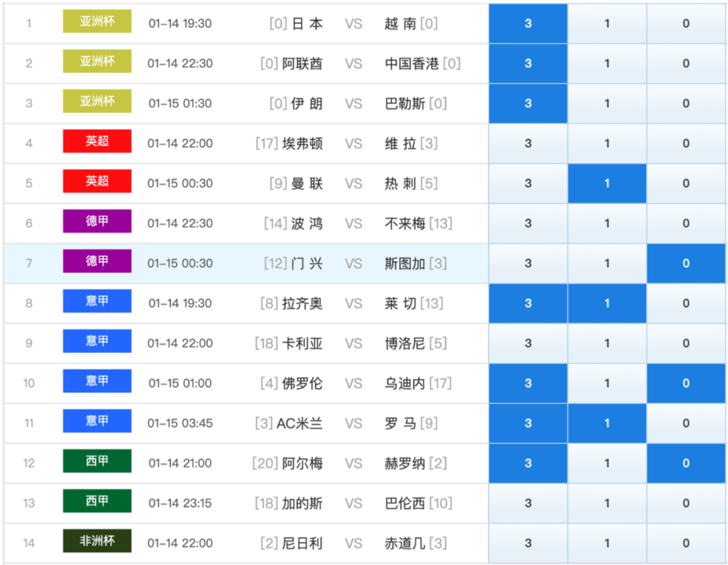Deselect 3 for 拉齐奥 vs 莱切
Screen dimensions: 728x565
528,303
